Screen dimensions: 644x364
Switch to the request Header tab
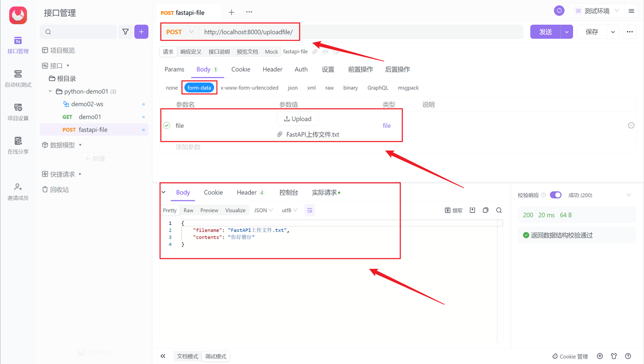[272, 69]
